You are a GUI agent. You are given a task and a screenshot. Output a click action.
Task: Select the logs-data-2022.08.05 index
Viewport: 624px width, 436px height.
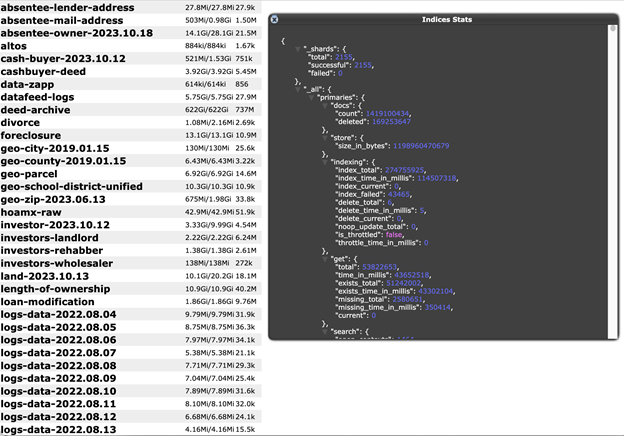pos(131,327)
